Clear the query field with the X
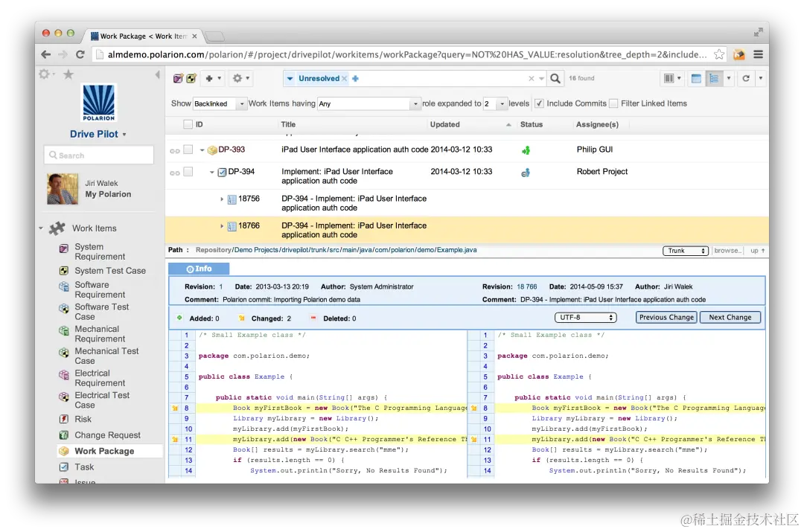The width and height of the screenshot is (804, 532). pyautogui.click(x=532, y=78)
